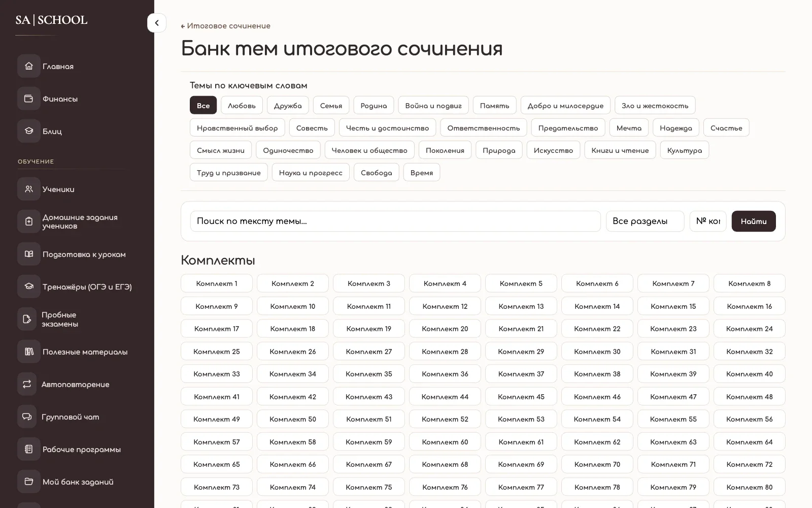The width and height of the screenshot is (812, 508).
Task: Select the Честь и достоинство chip
Action: pos(387,128)
